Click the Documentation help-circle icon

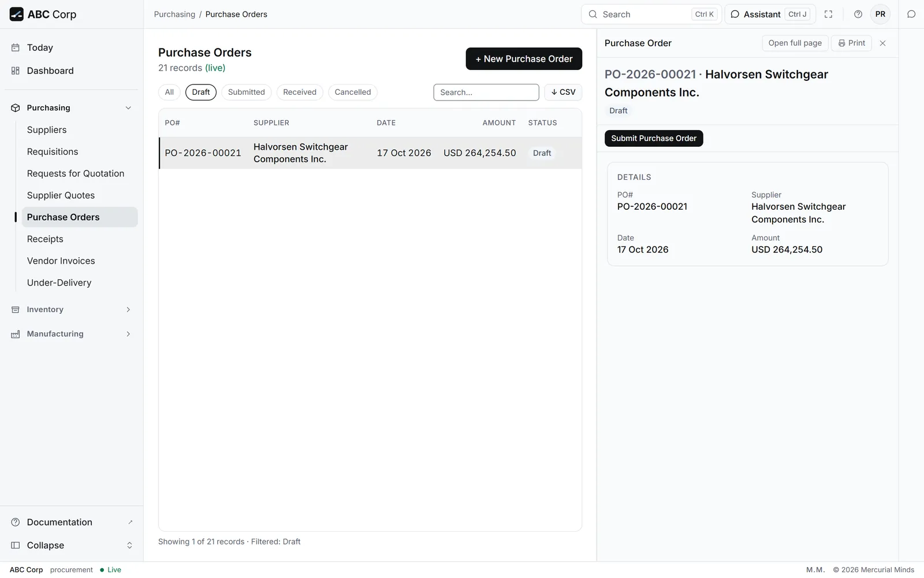[16, 523]
